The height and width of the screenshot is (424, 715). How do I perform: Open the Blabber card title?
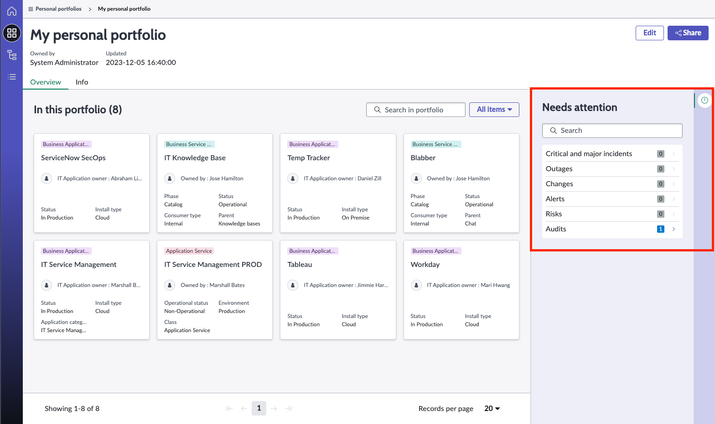(423, 158)
